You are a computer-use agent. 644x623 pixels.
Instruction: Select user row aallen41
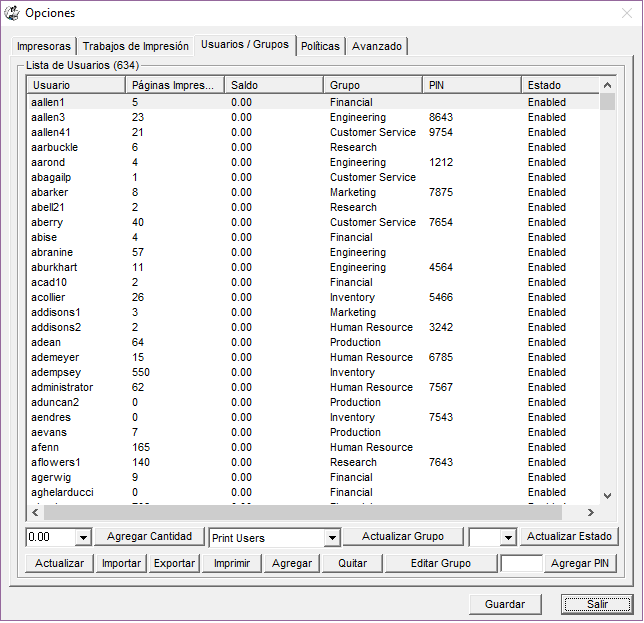[x=313, y=132]
